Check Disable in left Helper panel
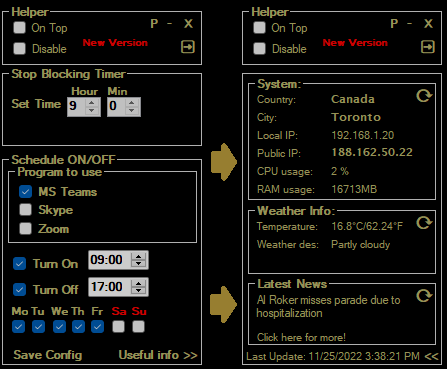 tap(19, 48)
